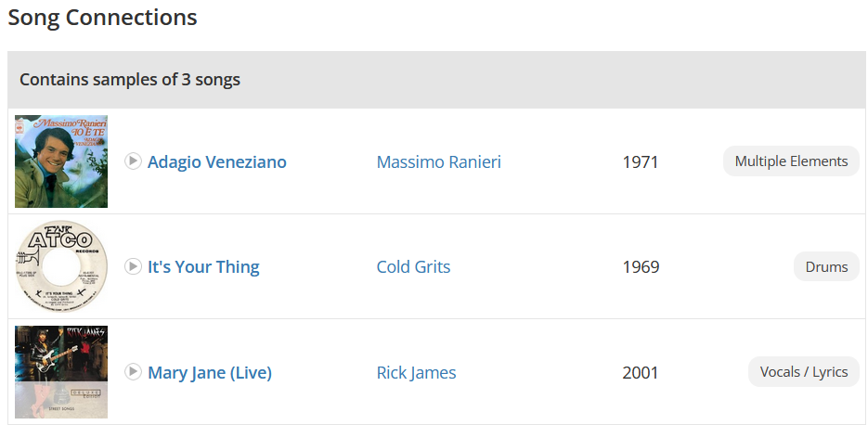Viewport: 868px width, 425px height.
Task: Click the Contains samples of 3 songs header
Action: (130, 80)
